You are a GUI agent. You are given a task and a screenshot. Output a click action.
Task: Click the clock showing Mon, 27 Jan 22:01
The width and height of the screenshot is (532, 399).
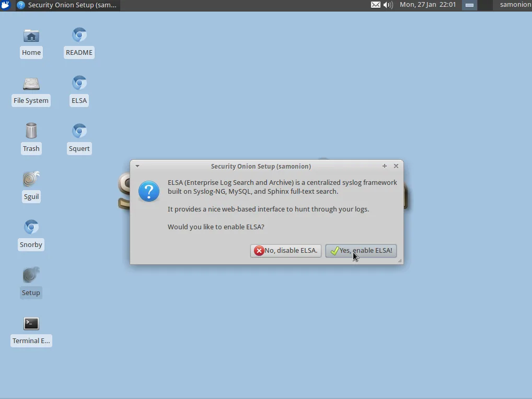(x=427, y=5)
